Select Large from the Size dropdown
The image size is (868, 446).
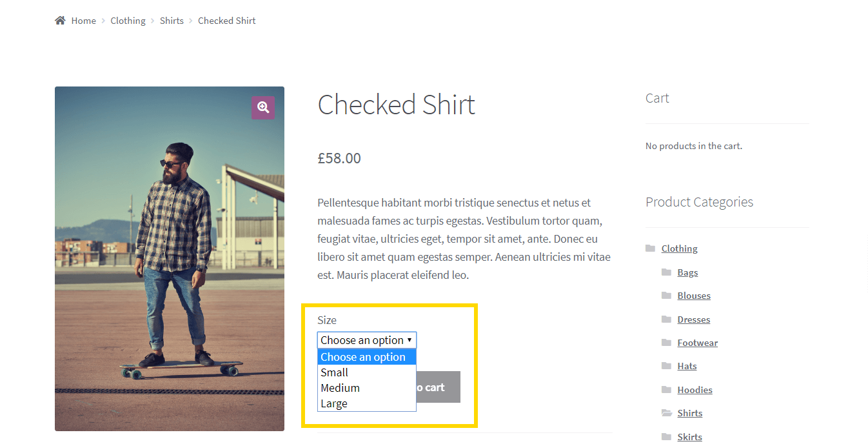tap(334, 403)
